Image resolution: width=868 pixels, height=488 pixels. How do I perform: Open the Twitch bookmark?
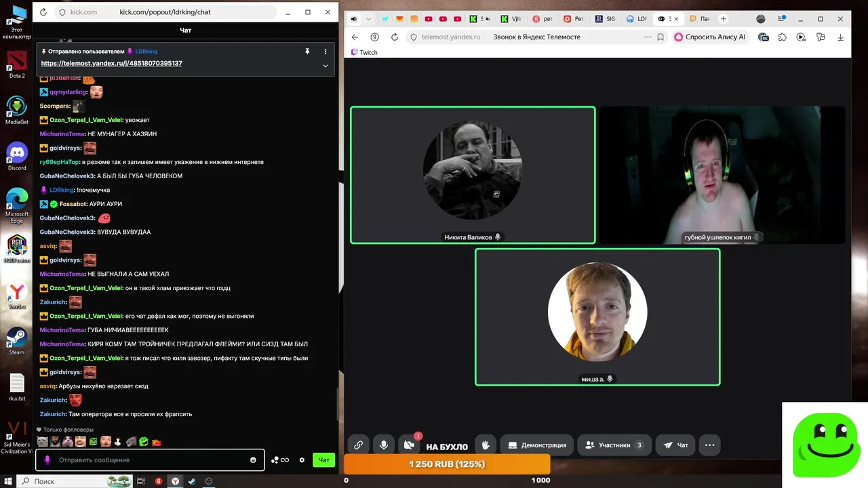[364, 52]
